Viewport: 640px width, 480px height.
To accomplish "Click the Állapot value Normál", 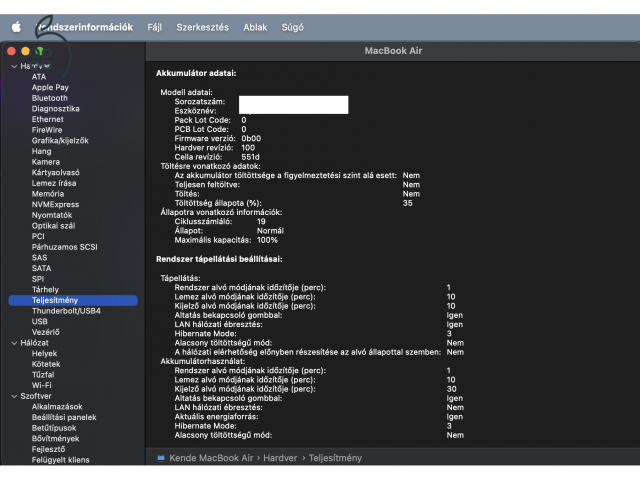I will [x=270, y=231].
